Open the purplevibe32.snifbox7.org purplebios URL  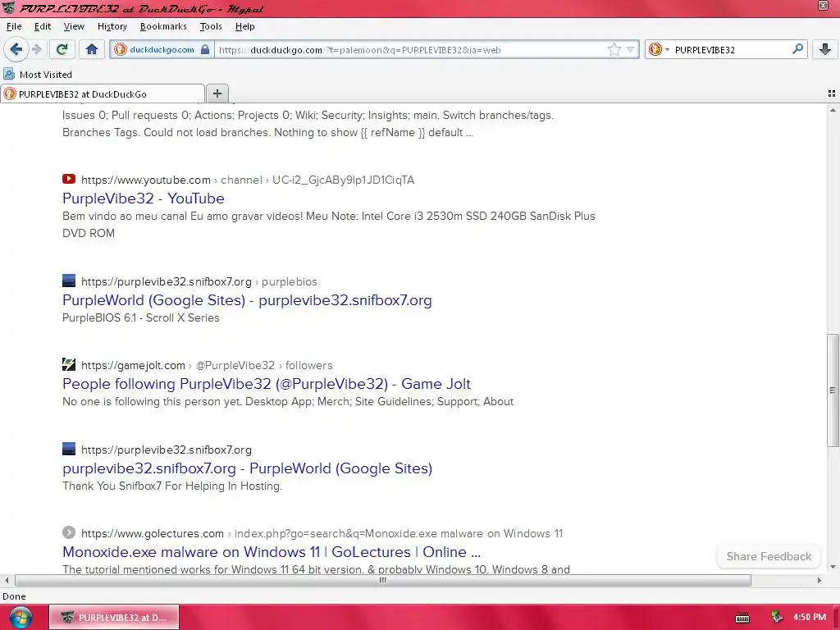(199, 282)
